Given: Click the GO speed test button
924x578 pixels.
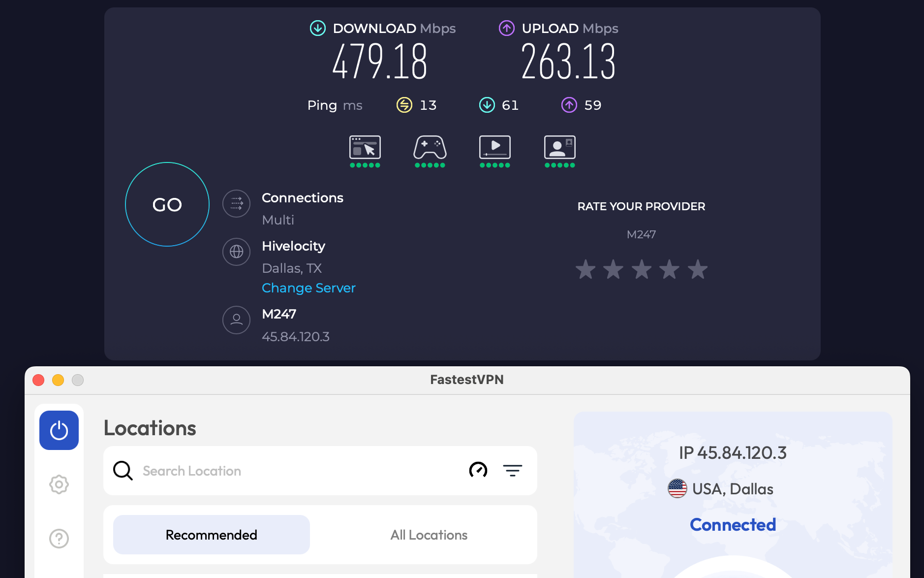Looking at the screenshot, I should [x=167, y=204].
